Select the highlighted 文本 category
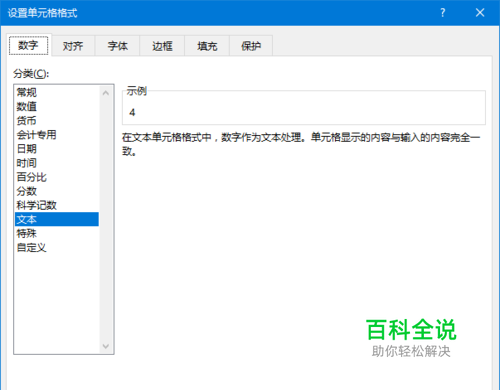500x390 pixels. (57, 219)
